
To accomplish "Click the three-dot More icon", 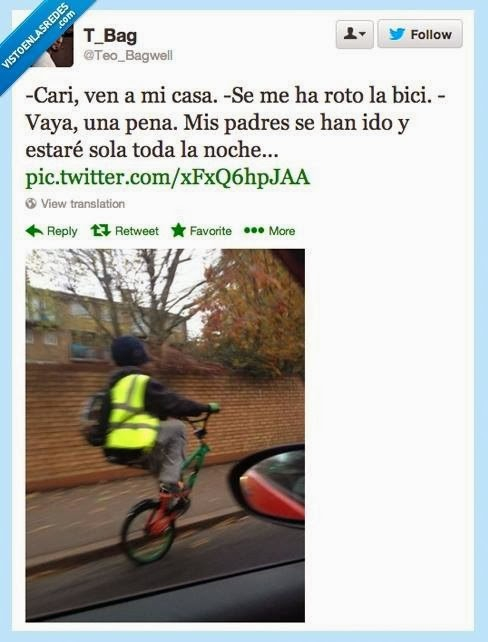I will coord(254,231).
